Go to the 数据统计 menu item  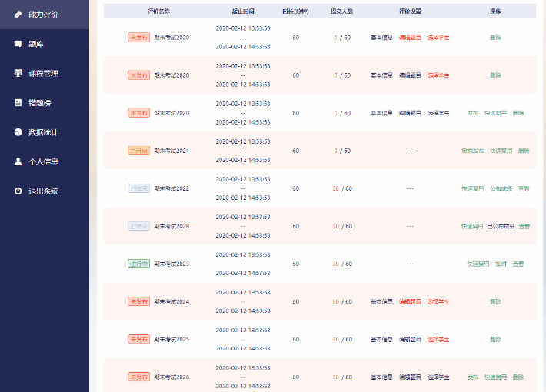click(45, 132)
